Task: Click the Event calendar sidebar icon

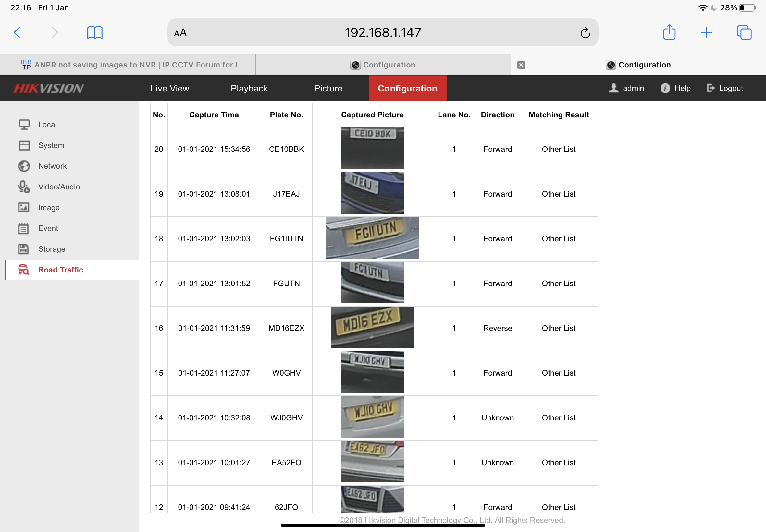Action: pyautogui.click(x=24, y=228)
